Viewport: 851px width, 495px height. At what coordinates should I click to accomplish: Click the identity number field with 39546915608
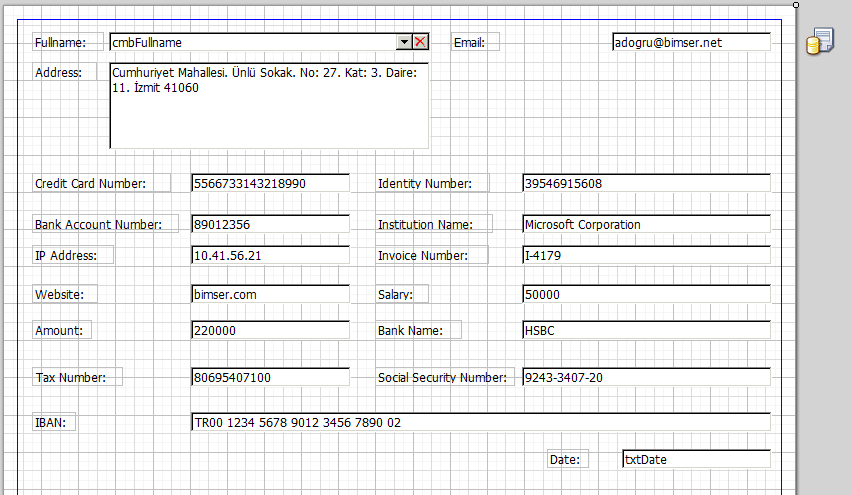coord(646,183)
